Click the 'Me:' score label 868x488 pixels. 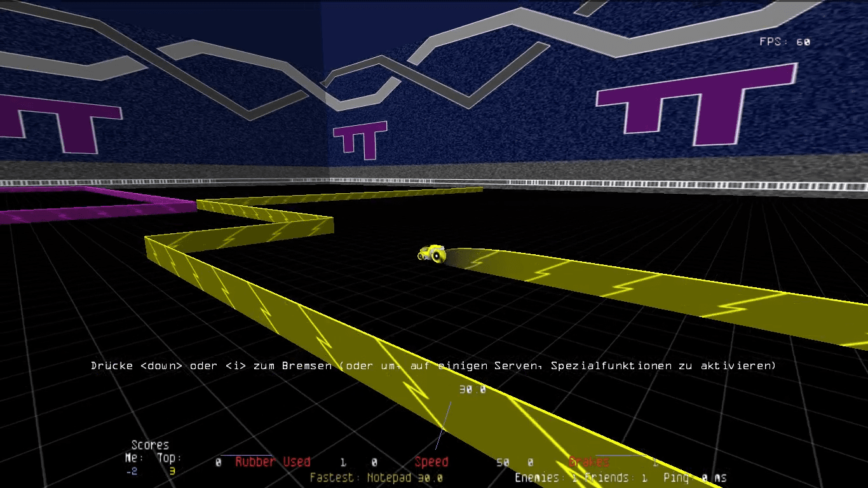tap(134, 457)
